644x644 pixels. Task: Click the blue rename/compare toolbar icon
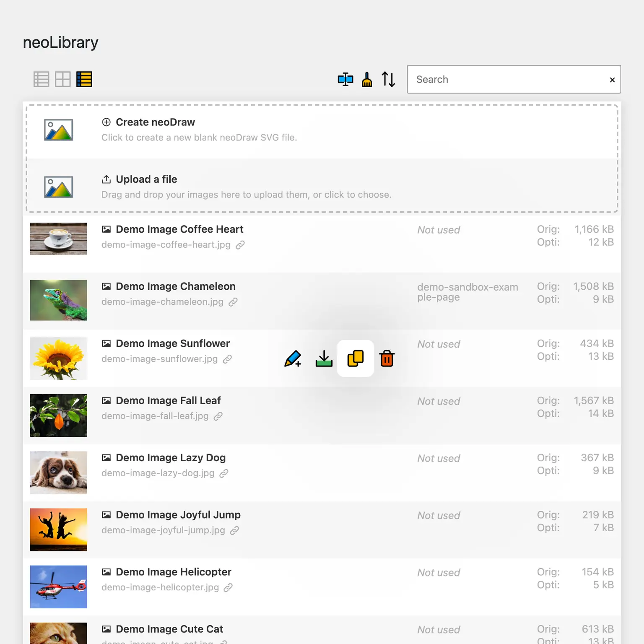345,79
